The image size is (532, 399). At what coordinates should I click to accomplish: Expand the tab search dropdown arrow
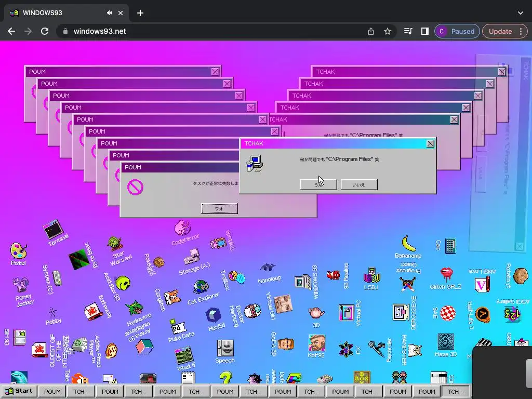click(521, 13)
